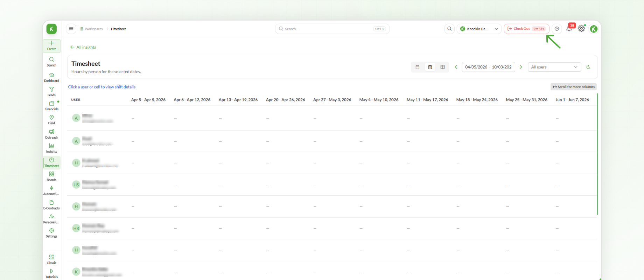Click the Clock Out button
Viewport: 644px width, 280px height.
click(526, 29)
